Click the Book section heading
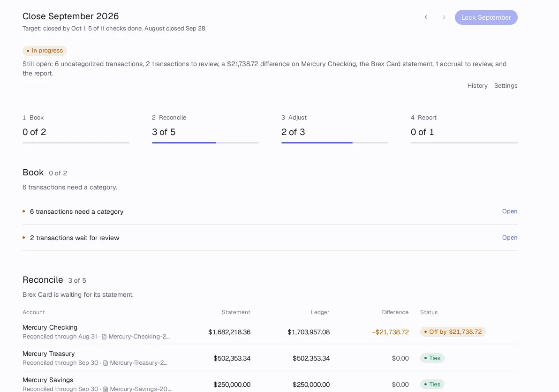Viewport: 559px width, 392px height. point(33,173)
